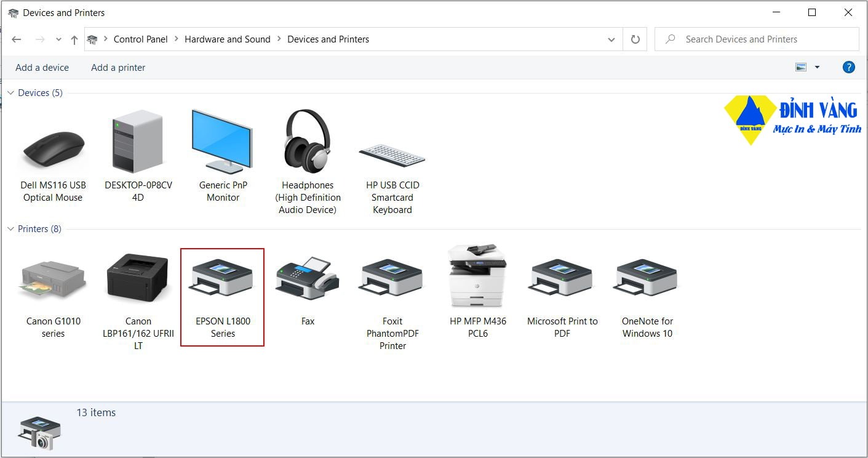Expand the chevron after Control Panel breadcrumb
The height and width of the screenshot is (458, 868).
click(x=177, y=39)
